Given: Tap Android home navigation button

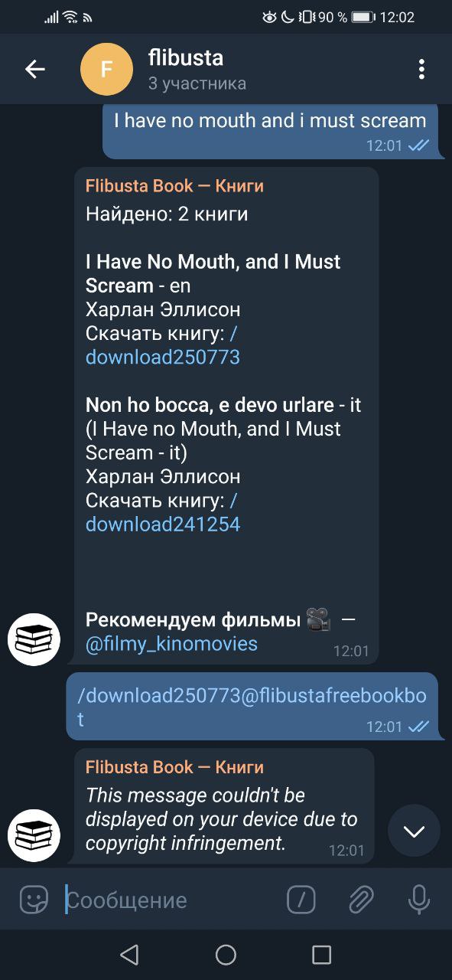Looking at the screenshot, I should [x=226, y=954].
